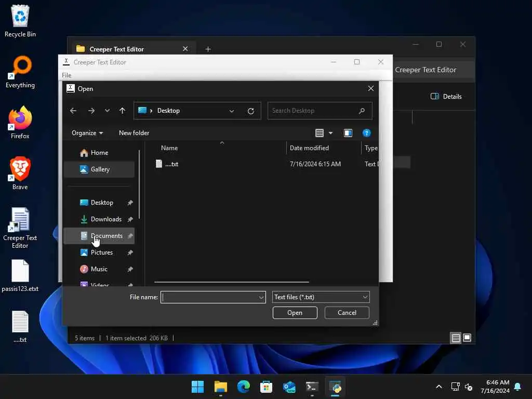Click the pin icon beside Pictures

point(130,252)
